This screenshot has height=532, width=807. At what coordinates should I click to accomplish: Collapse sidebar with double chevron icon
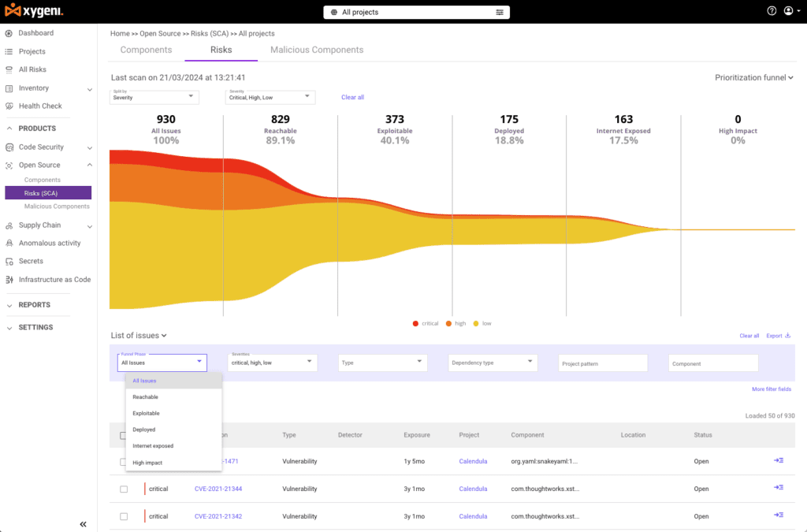(x=83, y=524)
